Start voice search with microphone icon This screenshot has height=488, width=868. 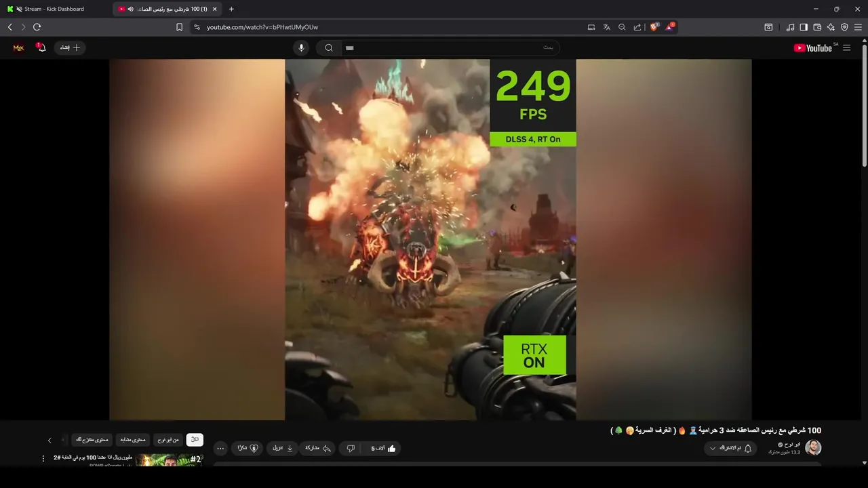(x=302, y=47)
